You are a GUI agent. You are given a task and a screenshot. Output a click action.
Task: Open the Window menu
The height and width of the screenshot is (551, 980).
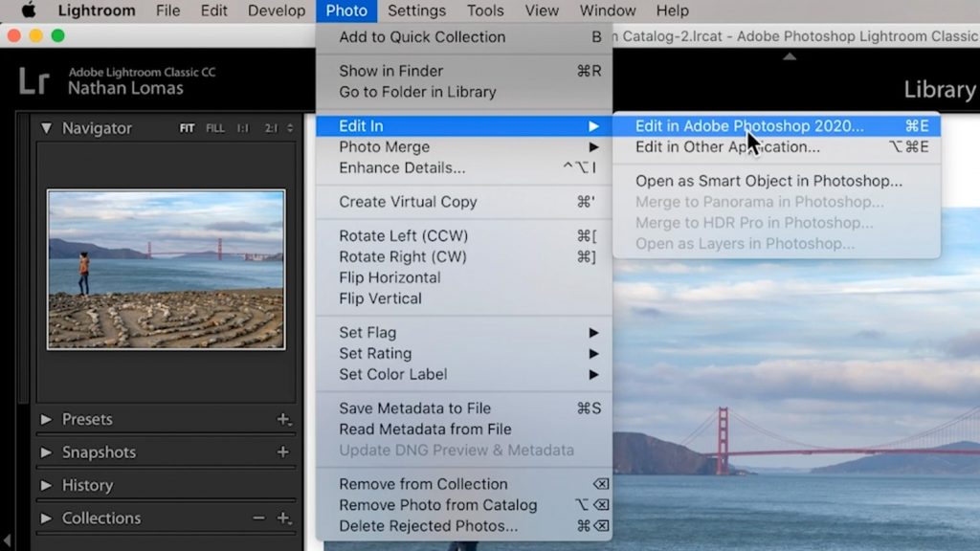pos(608,11)
